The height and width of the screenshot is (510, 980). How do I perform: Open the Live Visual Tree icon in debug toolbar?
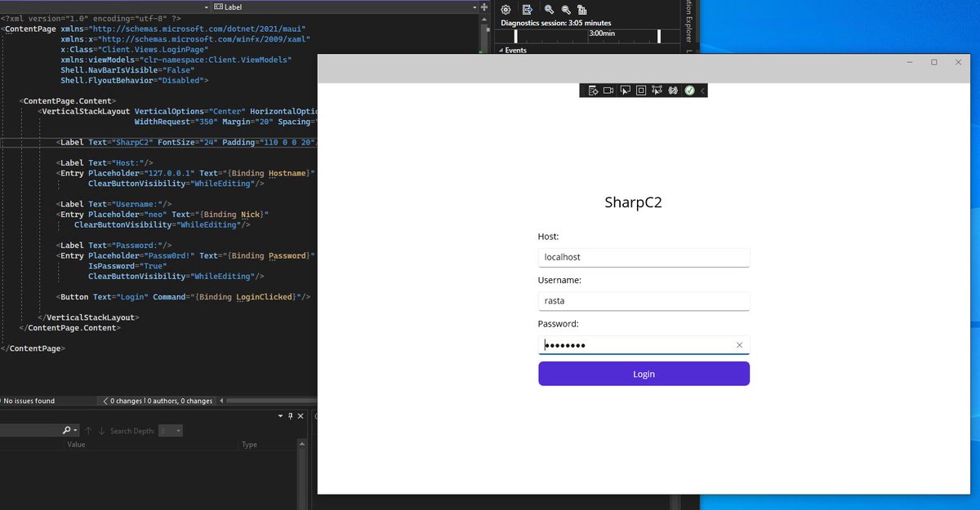(593, 91)
